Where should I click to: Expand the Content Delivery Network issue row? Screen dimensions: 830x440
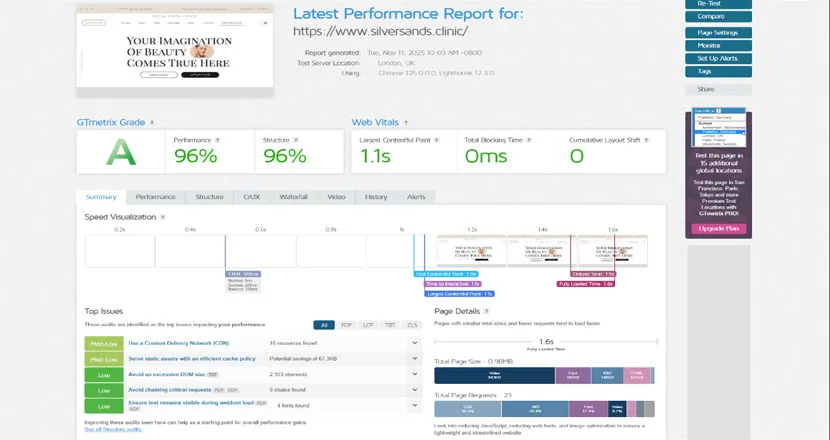pyautogui.click(x=415, y=343)
